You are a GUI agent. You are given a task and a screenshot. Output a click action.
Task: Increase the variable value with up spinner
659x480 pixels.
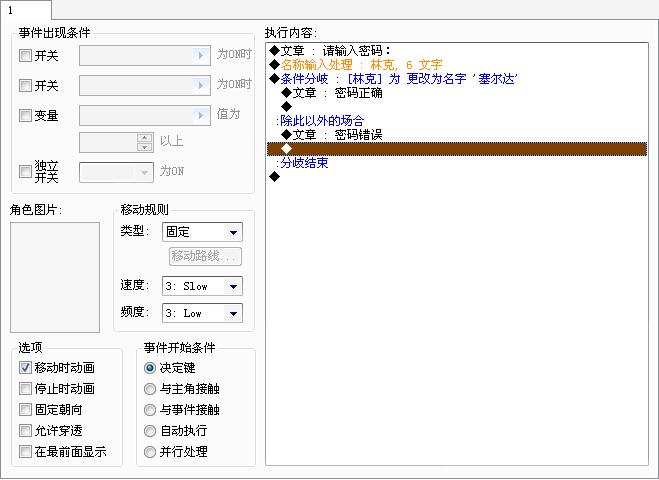coord(145,137)
